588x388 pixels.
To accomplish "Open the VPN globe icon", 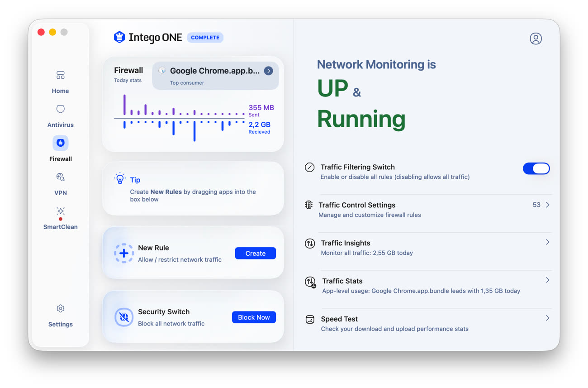I will (60, 177).
